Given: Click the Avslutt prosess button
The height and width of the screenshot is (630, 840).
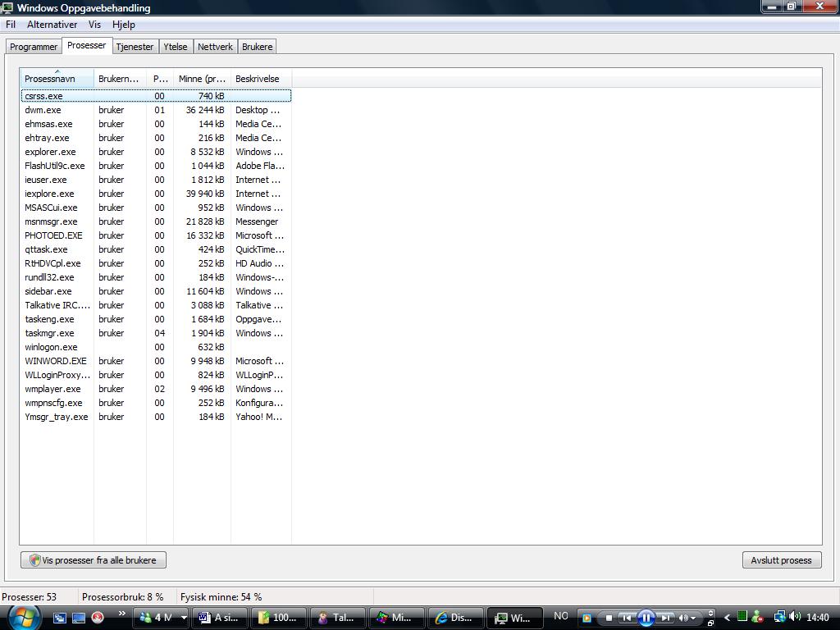Looking at the screenshot, I should click(x=782, y=559).
